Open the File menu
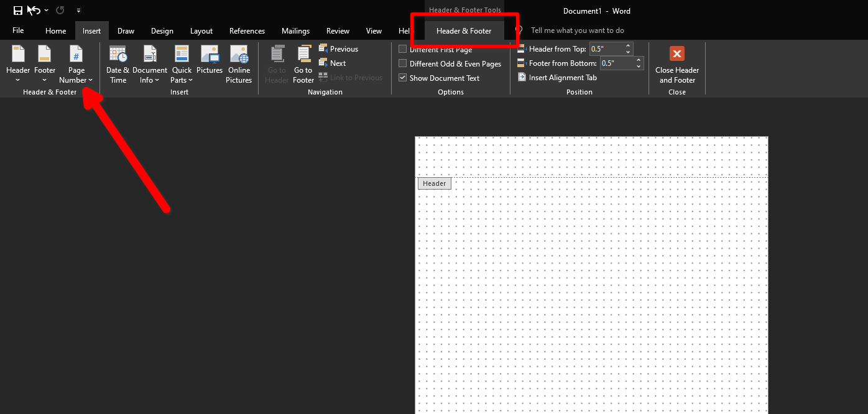Viewport: 868px width, 414px height. pos(18,30)
